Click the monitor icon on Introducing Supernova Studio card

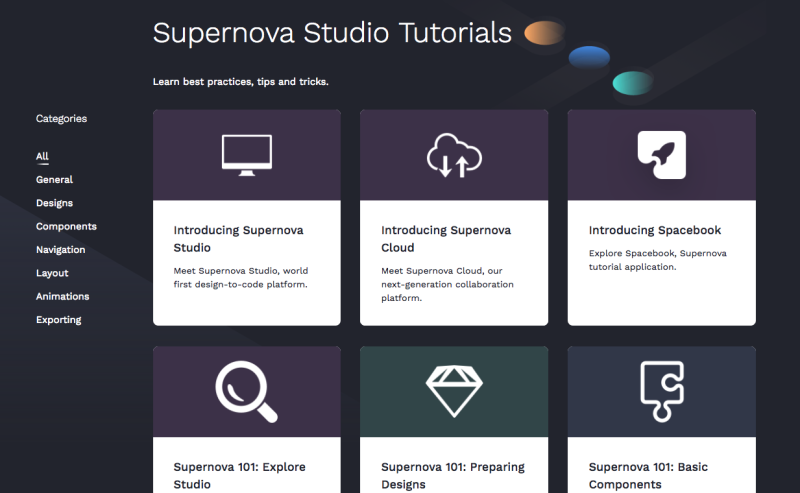(247, 155)
